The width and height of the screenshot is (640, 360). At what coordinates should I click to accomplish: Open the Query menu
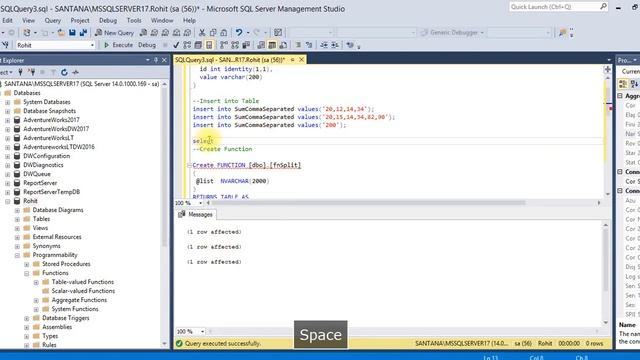[53, 20]
